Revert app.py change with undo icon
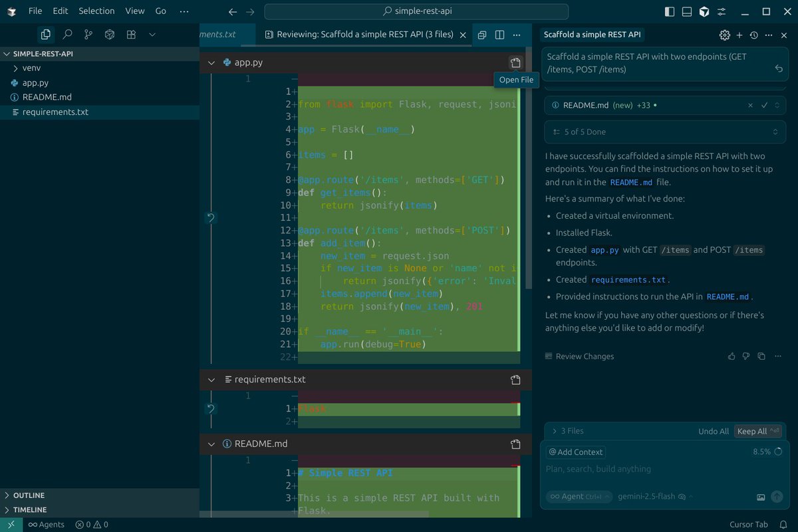This screenshot has height=532, width=798. pyautogui.click(x=211, y=217)
